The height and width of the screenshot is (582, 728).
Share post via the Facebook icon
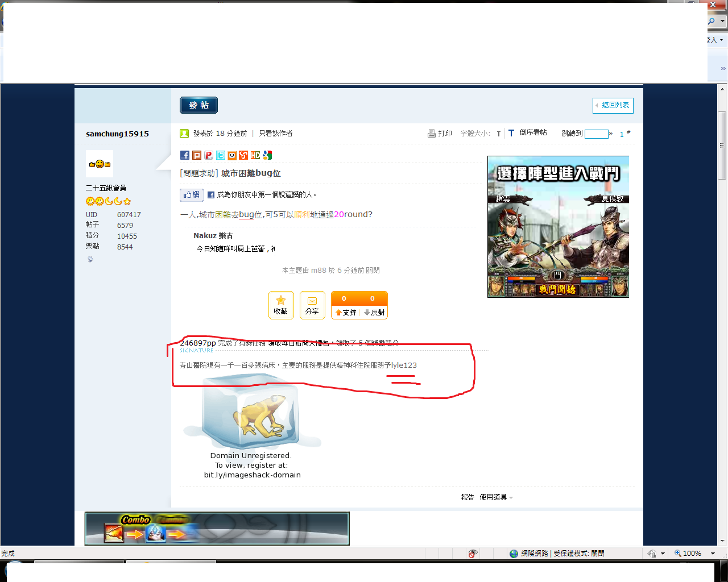pyautogui.click(x=185, y=155)
